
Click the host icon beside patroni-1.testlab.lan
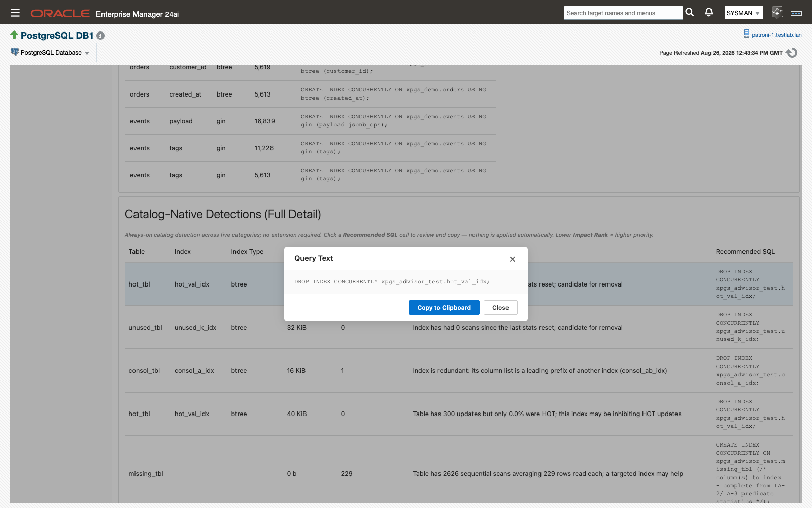click(746, 34)
